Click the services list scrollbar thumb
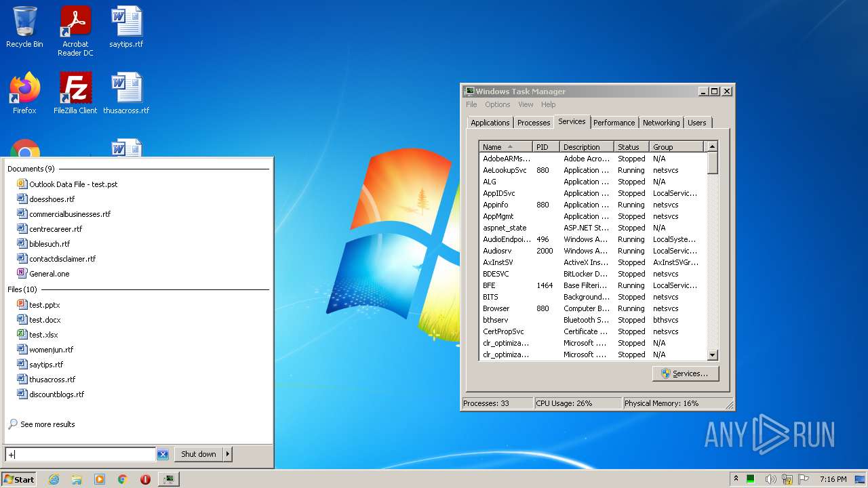This screenshot has width=868, height=488. click(x=712, y=163)
